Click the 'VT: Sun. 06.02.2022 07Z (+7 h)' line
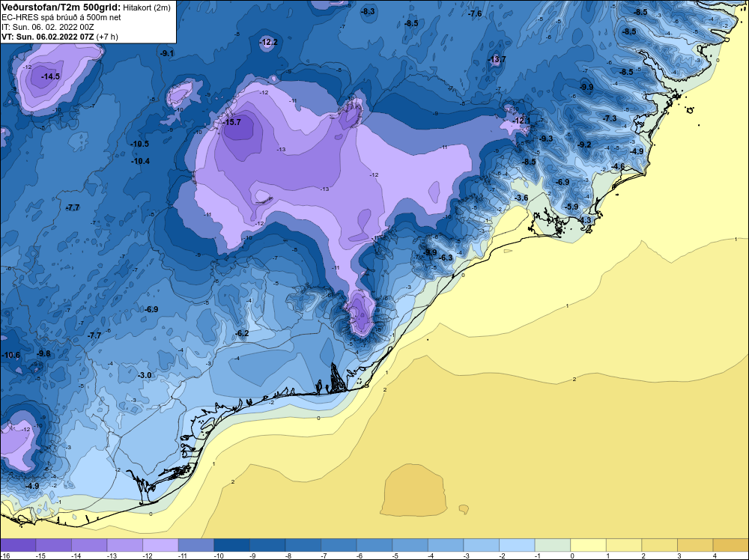749x560 pixels. click(60, 37)
